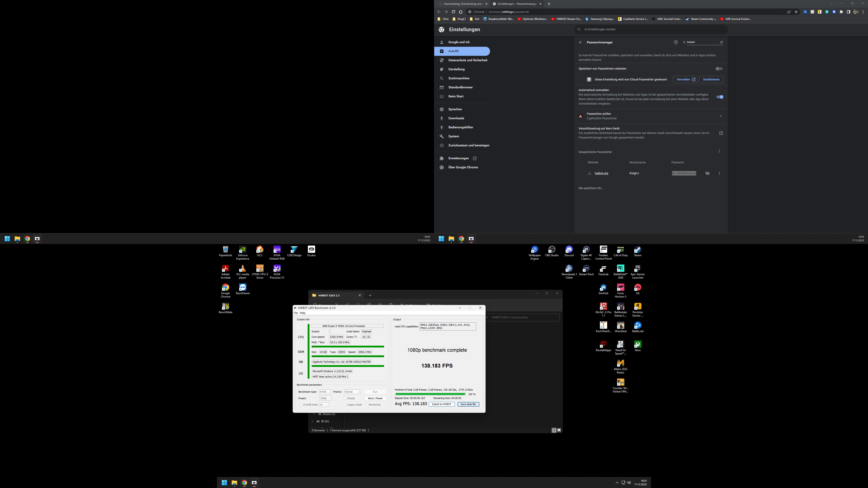
Task: Check Legacy mode checkbox
Action: coord(345,405)
